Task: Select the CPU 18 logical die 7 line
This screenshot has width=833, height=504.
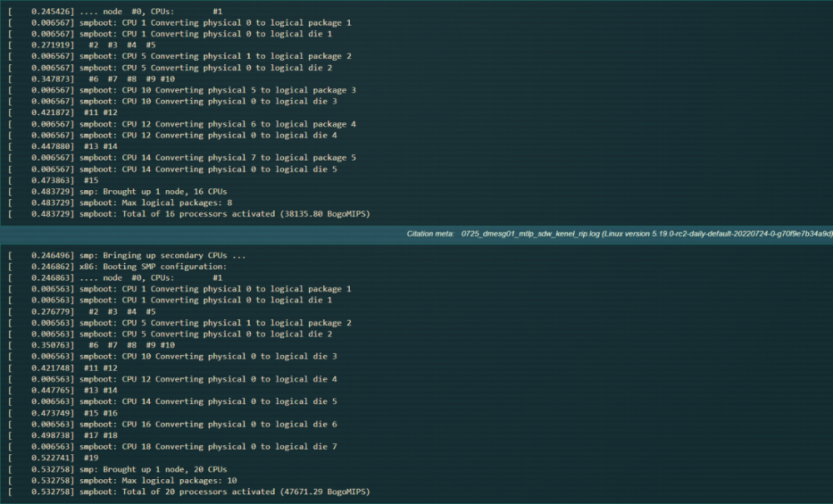Action: click(x=172, y=447)
